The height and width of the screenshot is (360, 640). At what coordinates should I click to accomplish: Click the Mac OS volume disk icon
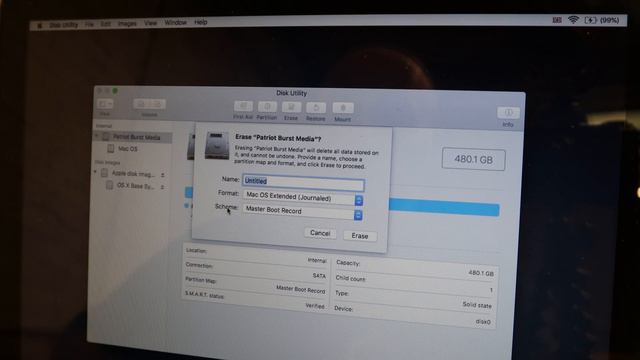click(111, 149)
